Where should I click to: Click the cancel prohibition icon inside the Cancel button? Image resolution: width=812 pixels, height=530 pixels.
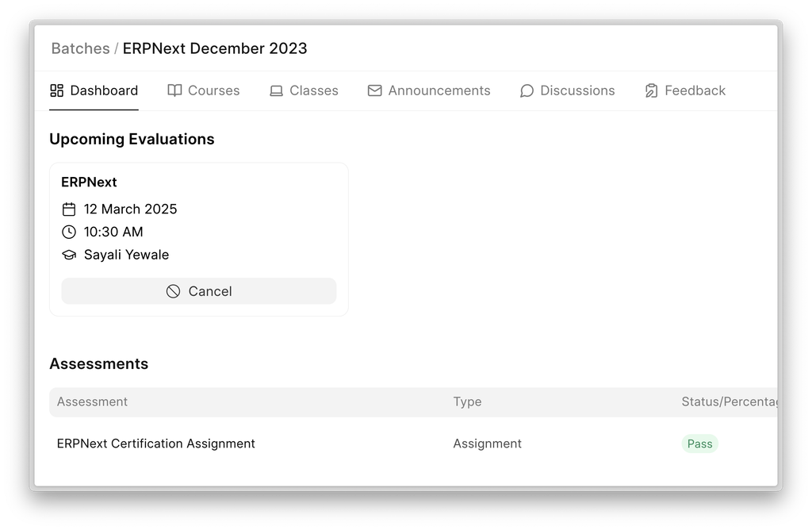click(174, 291)
